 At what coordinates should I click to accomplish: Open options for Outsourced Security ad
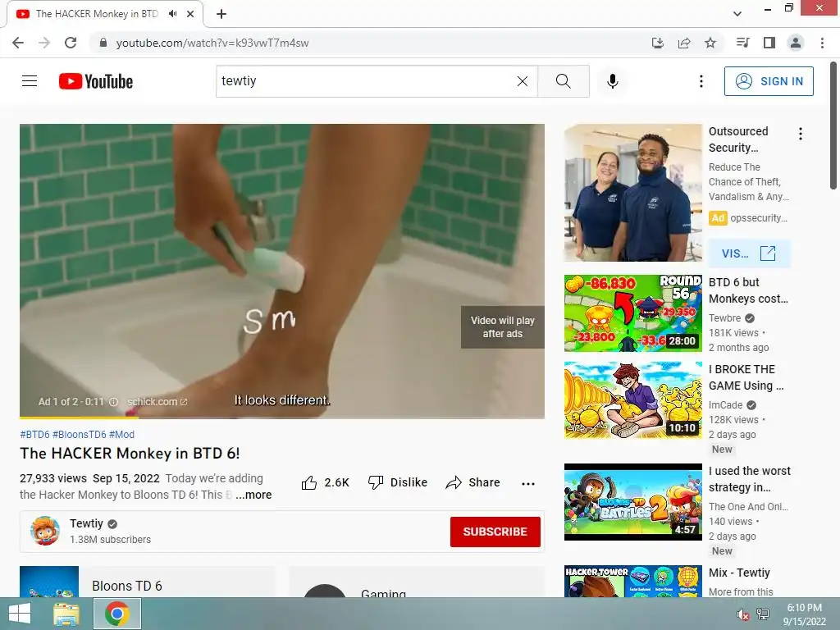click(801, 134)
